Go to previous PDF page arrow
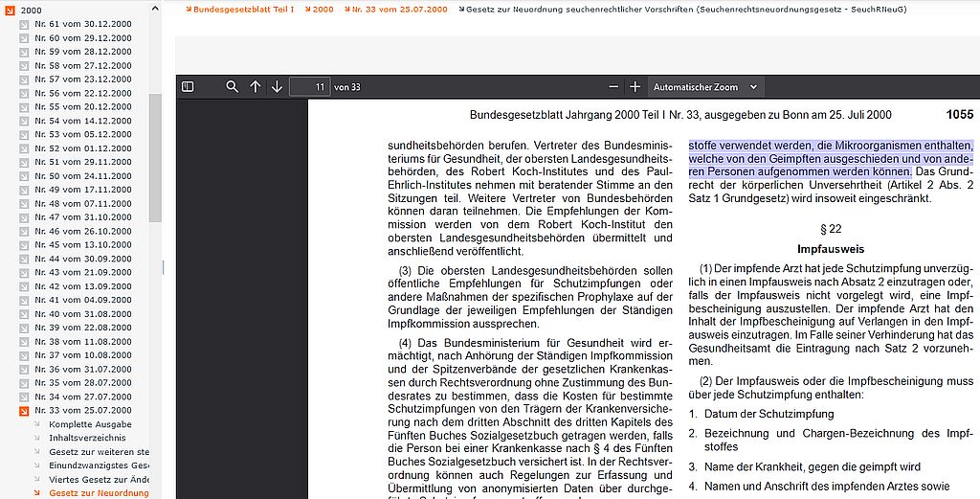This screenshot has width=980, height=499. pos(255,87)
